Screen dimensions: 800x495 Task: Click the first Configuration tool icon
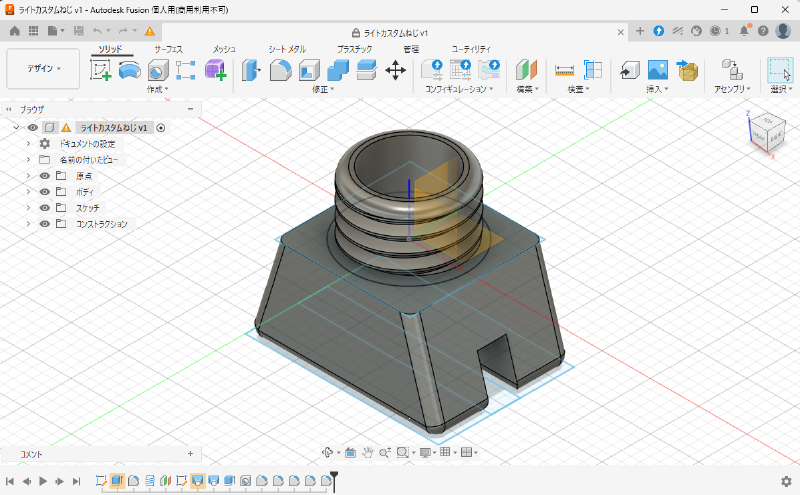coord(432,70)
